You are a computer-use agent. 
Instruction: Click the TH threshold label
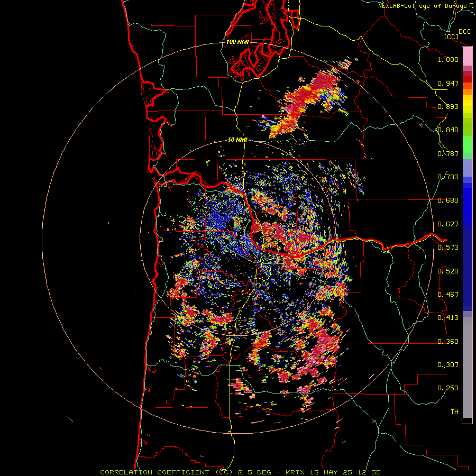(x=454, y=412)
